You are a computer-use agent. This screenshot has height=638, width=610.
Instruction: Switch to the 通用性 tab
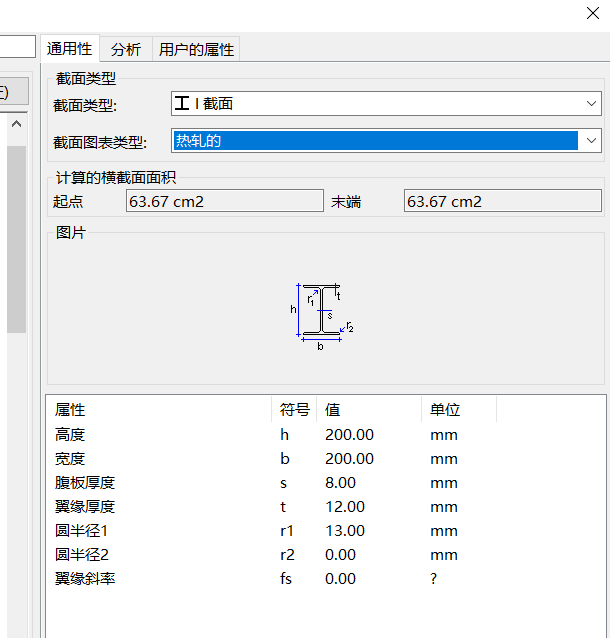(70, 49)
